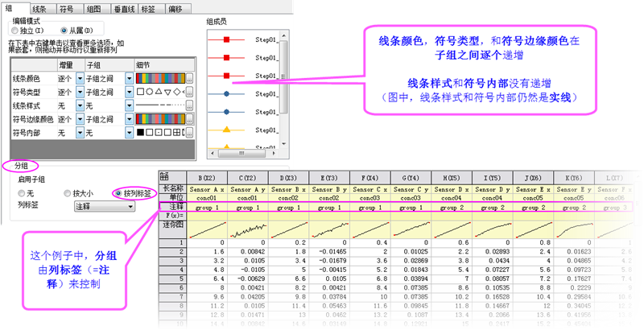Click sparkline thumbnail in column K(Y6)
Image resolution: width=644 pixels, height=330 pixels.
[x=574, y=229]
